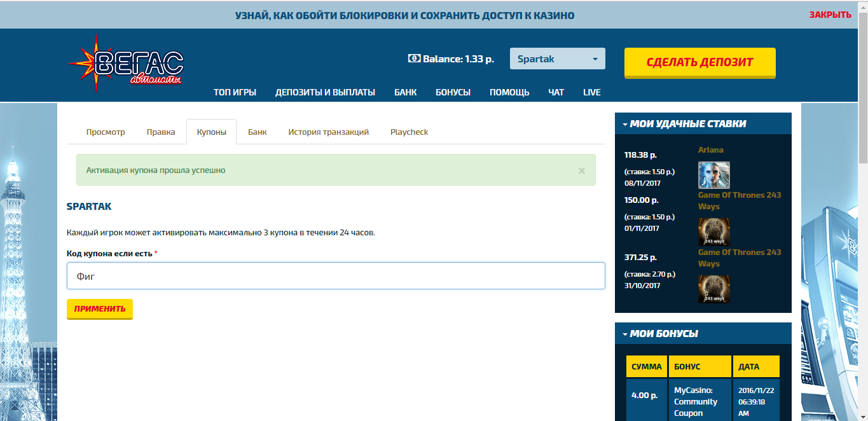Open the Правка tab

pos(161,132)
